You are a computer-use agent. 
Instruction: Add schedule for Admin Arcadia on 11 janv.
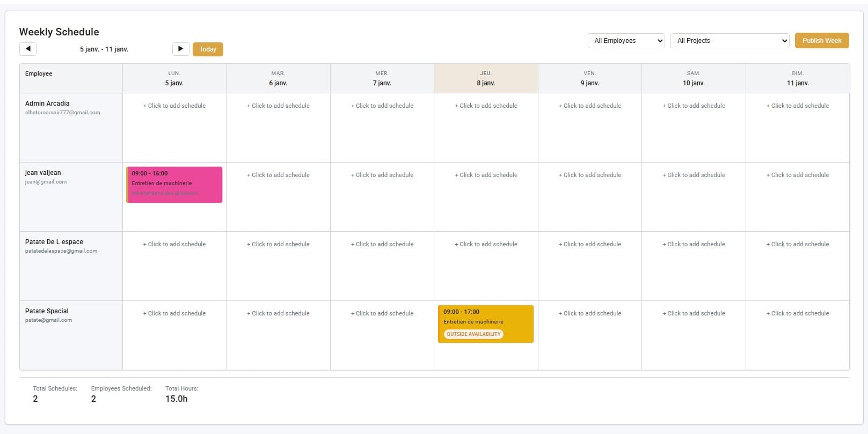click(x=798, y=106)
